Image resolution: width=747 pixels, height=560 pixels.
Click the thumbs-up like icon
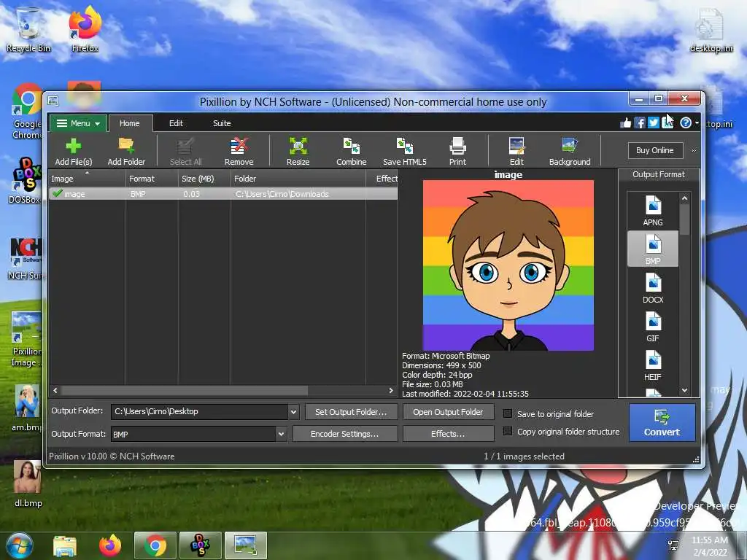pyautogui.click(x=625, y=123)
